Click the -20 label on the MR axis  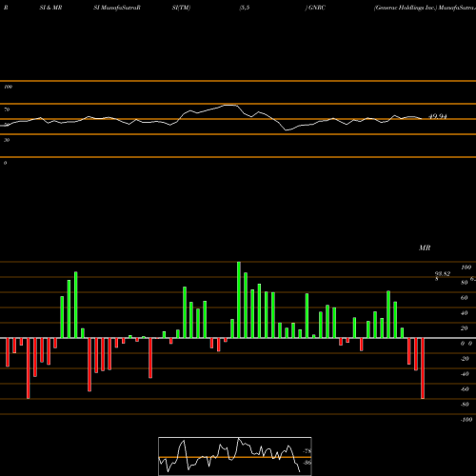(465, 359)
